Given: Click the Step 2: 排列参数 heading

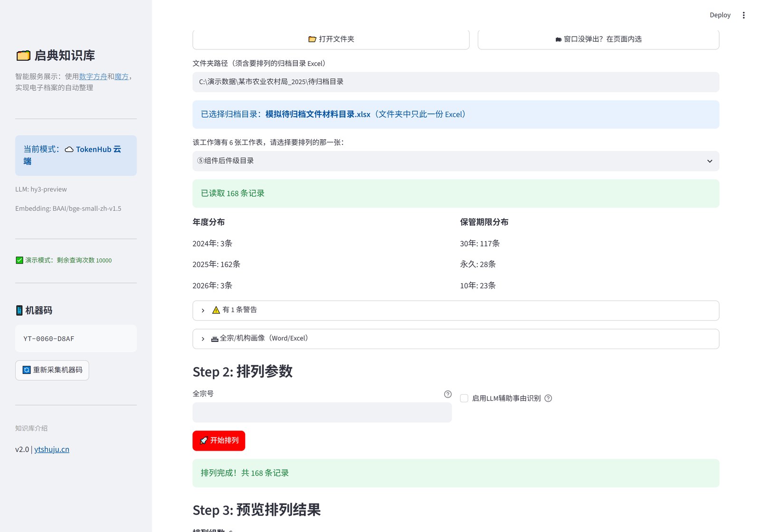Looking at the screenshot, I should pos(243,371).
